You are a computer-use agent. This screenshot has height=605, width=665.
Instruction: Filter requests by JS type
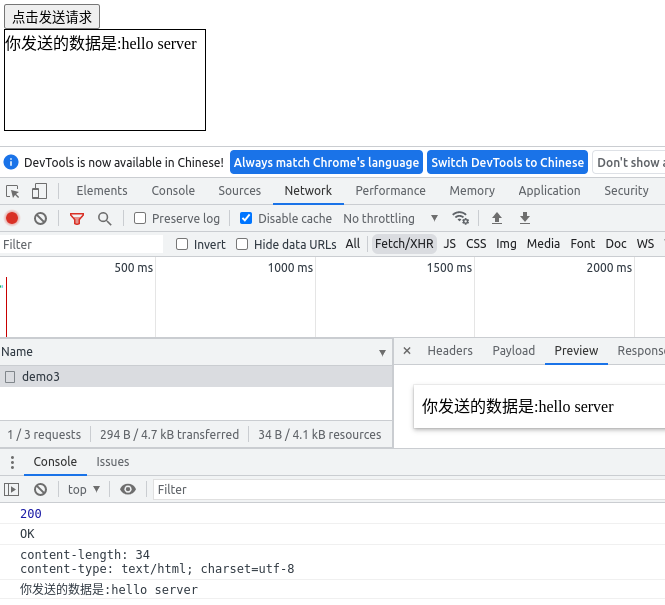450,244
